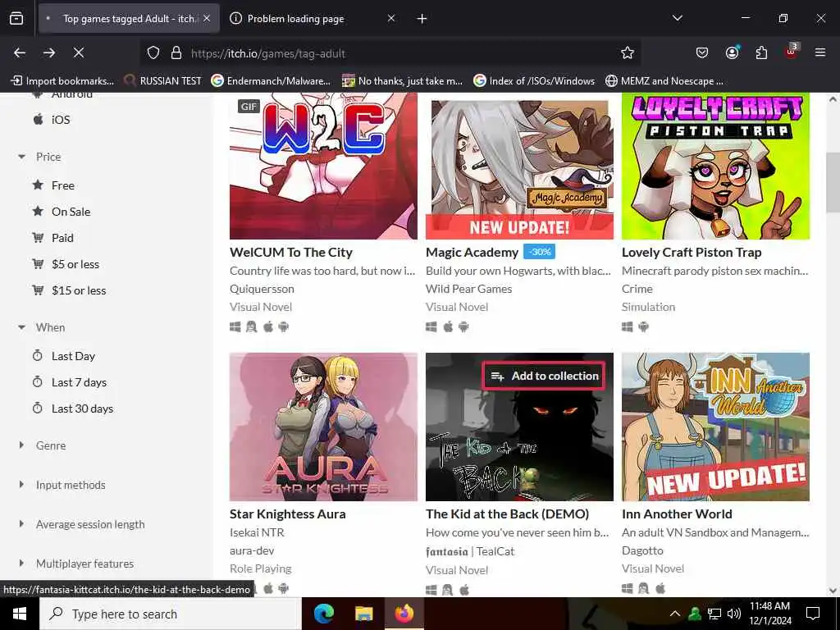
Task: Click taskbar Type here to search box
Action: click(x=171, y=614)
